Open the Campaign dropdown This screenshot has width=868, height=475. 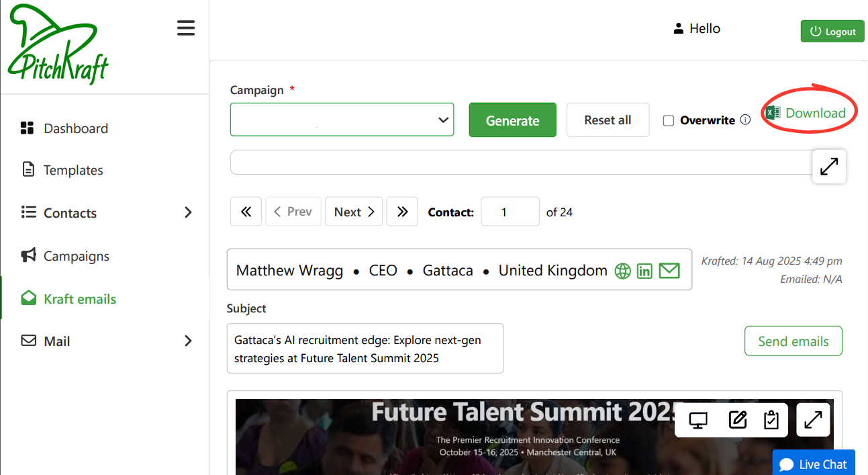342,120
